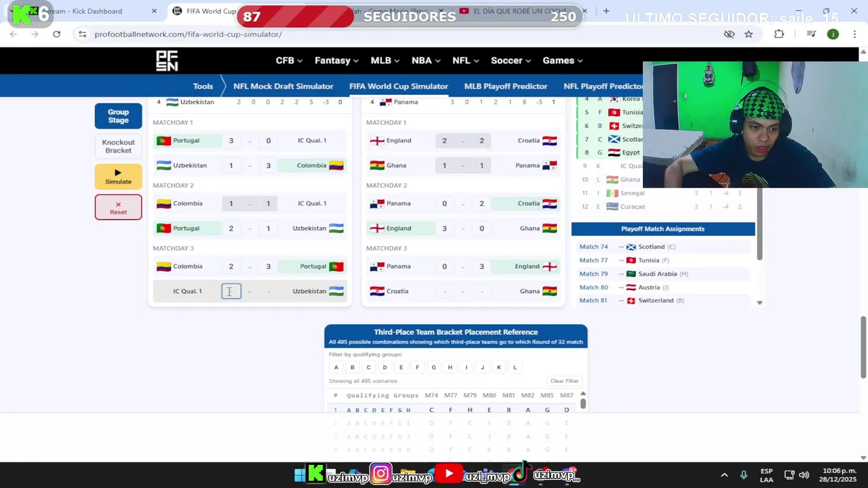The image size is (868, 488).
Task: Toggle group A filter
Action: [336, 367]
